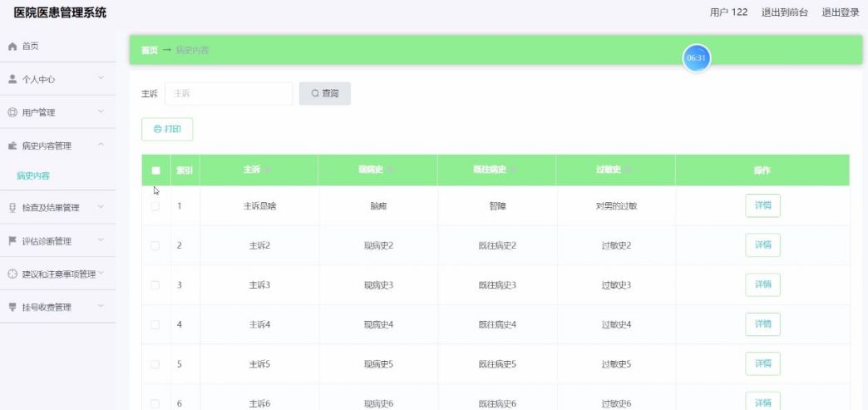868x410 pixels.
Task: Click the icon beside 挂号收费管理
Action: [12, 307]
